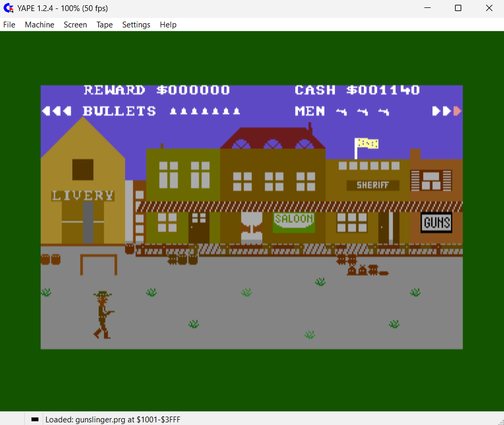Viewport: 504px width, 425px height.
Task: Open the File menu
Action: pyautogui.click(x=9, y=25)
